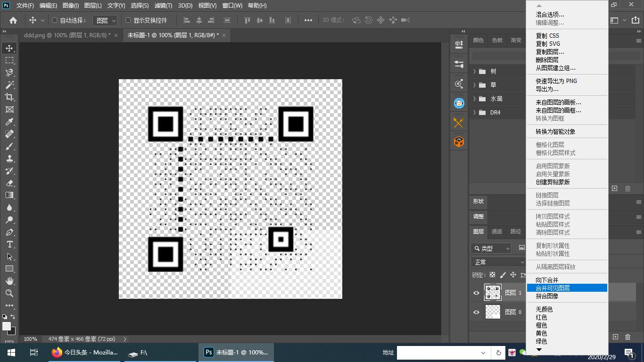The width and height of the screenshot is (644, 362).
Task: Select the Horizontal Type tool
Action: click(9, 244)
